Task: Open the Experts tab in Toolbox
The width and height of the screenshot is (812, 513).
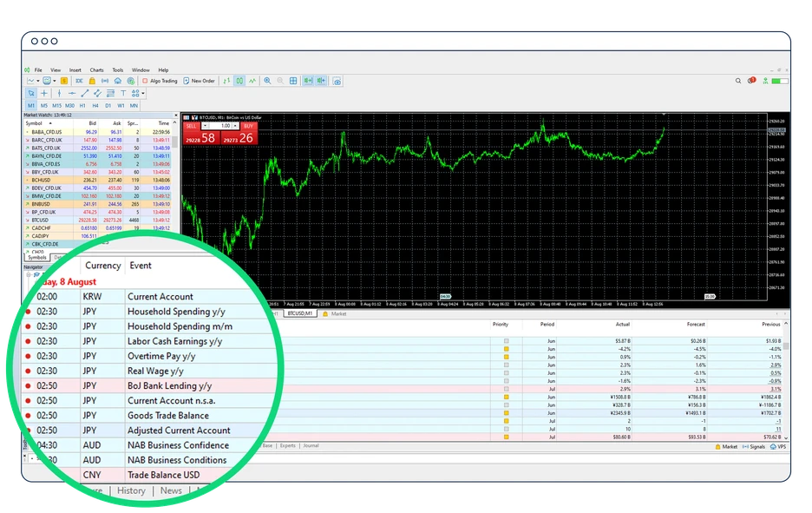Action: 288,445
